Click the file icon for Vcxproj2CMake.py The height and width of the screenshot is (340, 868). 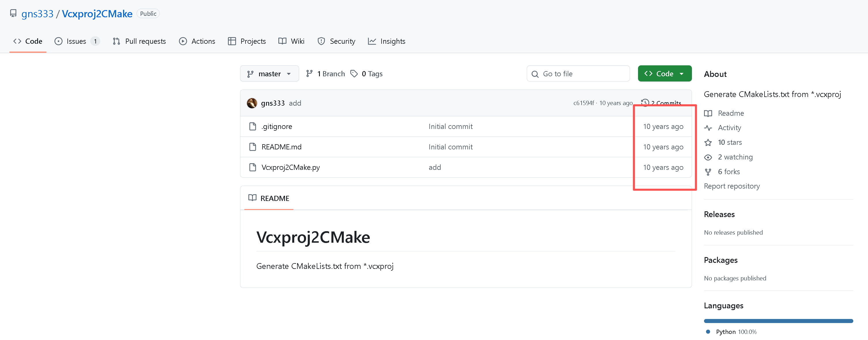coord(252,167)
